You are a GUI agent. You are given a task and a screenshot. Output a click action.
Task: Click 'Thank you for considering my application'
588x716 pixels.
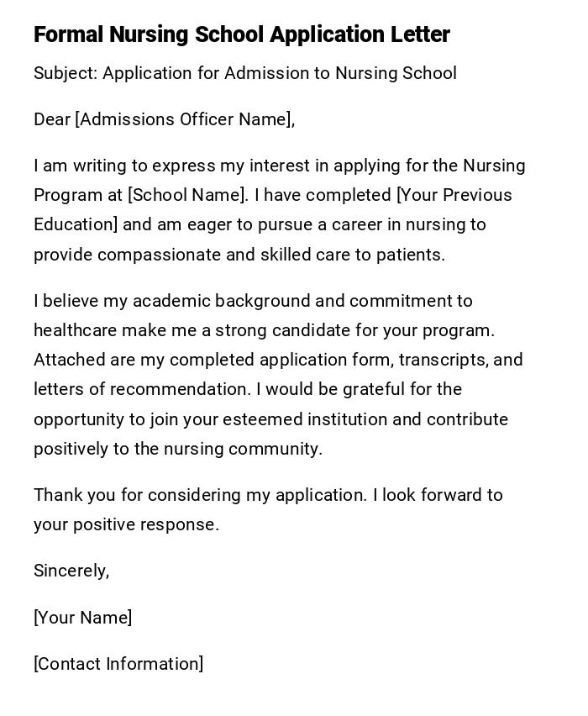tap(199, 495)
